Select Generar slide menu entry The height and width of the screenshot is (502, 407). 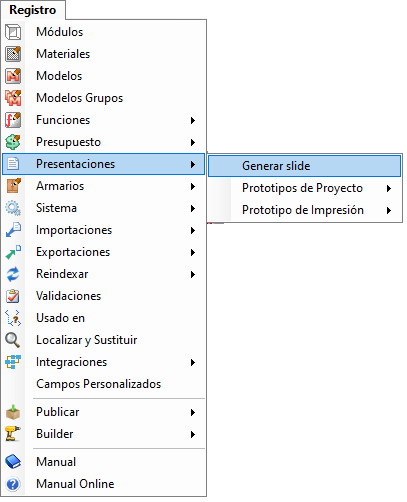[x=304, y=166]
